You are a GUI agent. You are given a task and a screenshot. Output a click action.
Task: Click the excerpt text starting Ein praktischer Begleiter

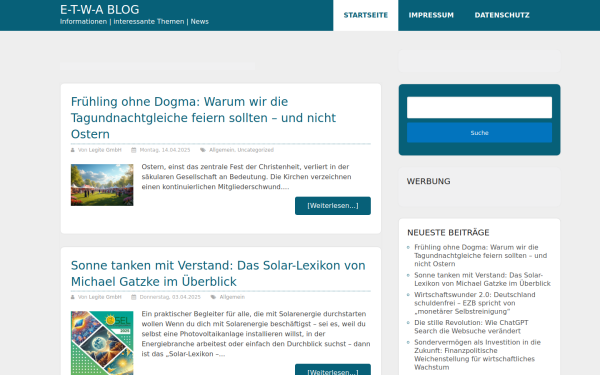point(256,334)
